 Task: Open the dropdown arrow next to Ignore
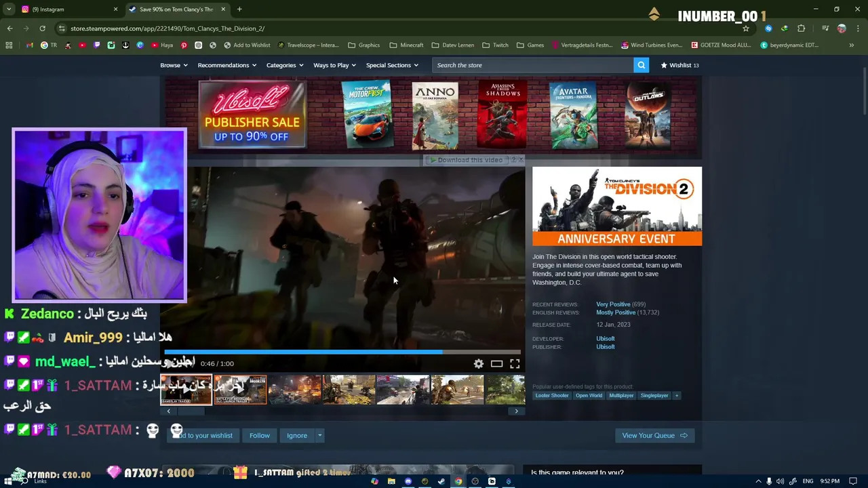(319, 436)
